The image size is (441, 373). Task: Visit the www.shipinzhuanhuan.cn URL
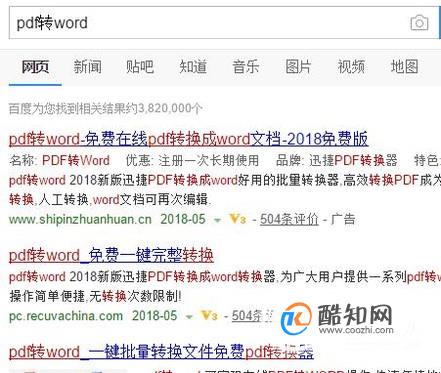[80, 219]
